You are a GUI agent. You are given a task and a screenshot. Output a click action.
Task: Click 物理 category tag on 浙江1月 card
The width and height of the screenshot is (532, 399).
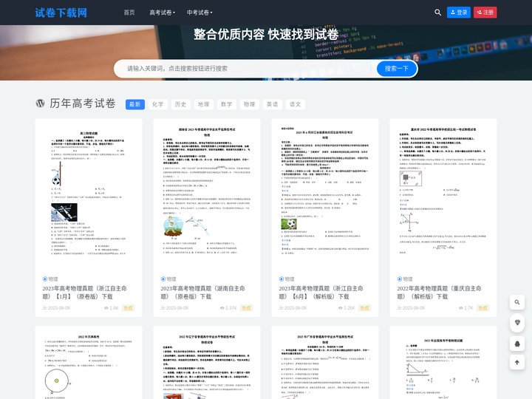(50, 279)
